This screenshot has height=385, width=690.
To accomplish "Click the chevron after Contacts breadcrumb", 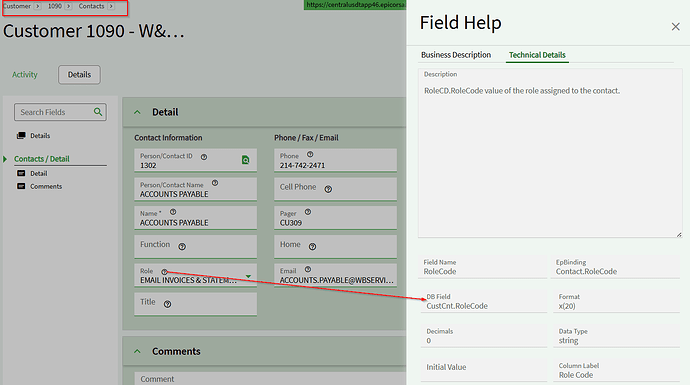I will 111,6.
